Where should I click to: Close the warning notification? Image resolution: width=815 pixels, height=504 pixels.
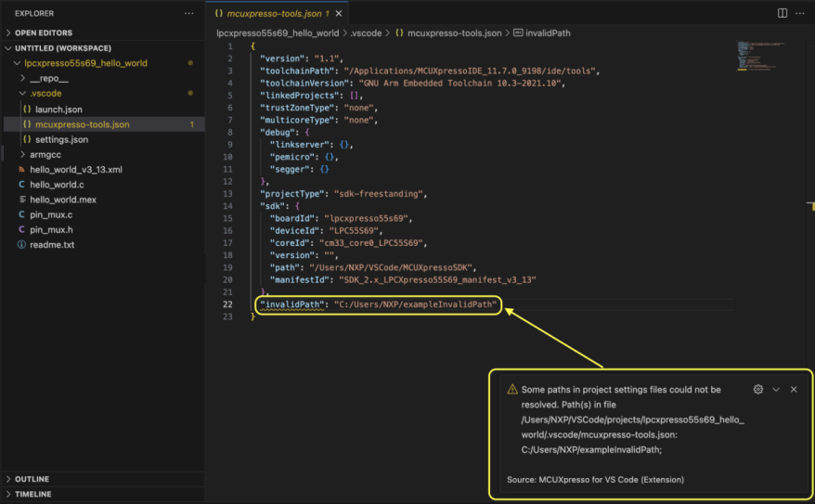pyautogui.click(x=794, y=390)
